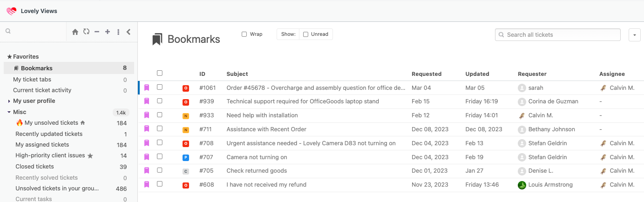This screenshot has width=644, height=202.
Task: Open High-priority client issues view
Action: tap(50, 156)
